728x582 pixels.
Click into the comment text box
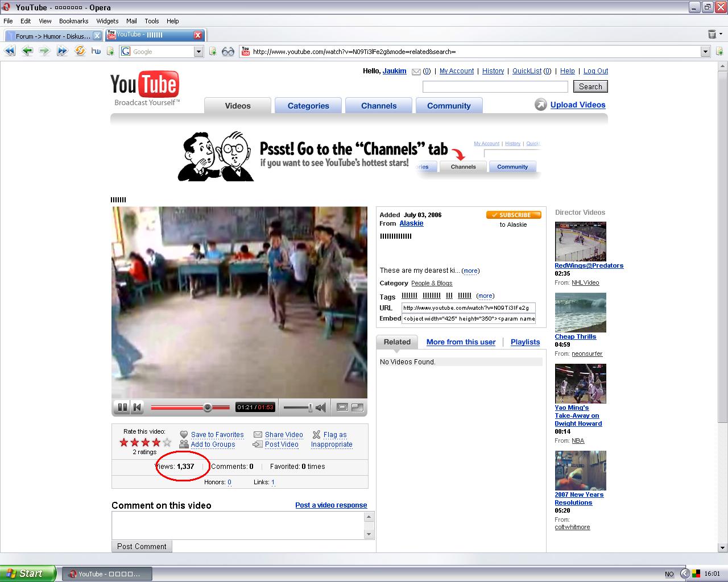click(238, 525)
